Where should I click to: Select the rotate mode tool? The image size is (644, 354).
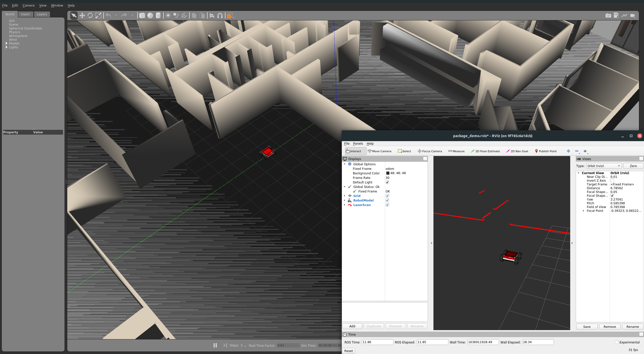pyautogui.click(x=90, y=16)
